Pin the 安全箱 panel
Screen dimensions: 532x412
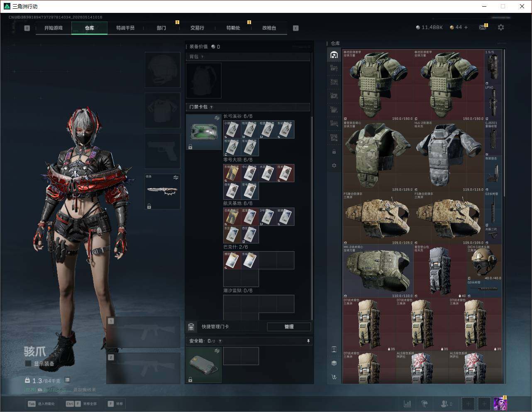[x=308, y=341]
